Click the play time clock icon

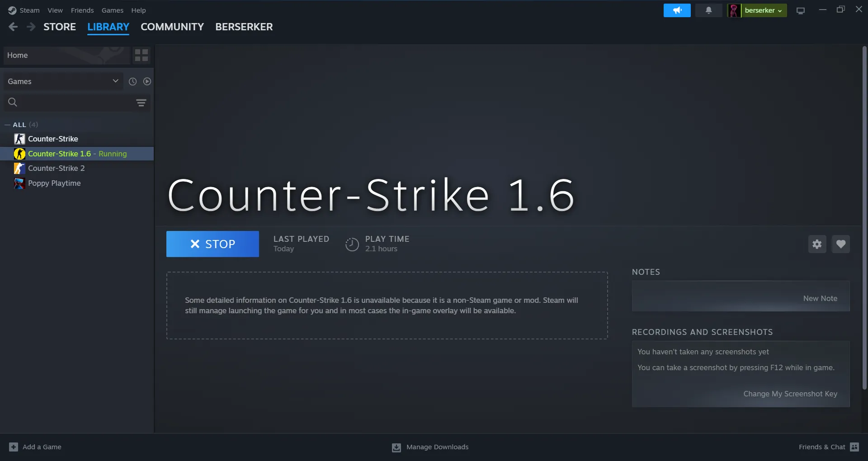[x=352, y=244]
